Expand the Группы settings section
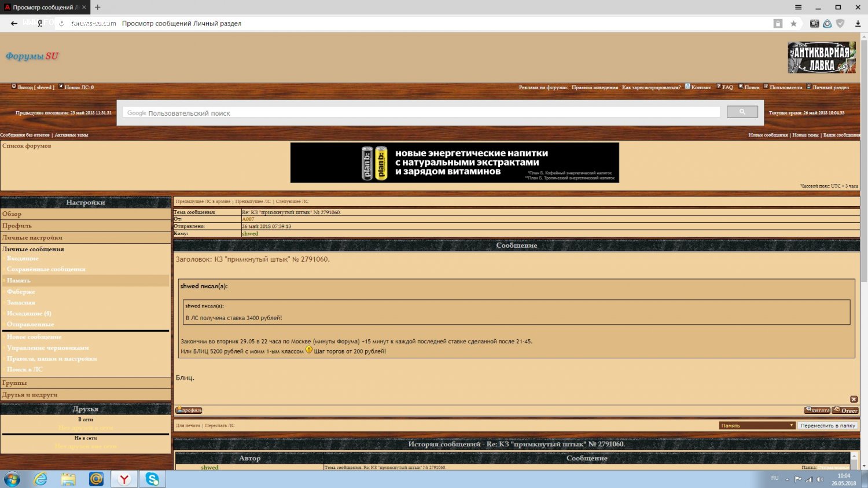Screen dimensions: 868x488 coord(14,383)
